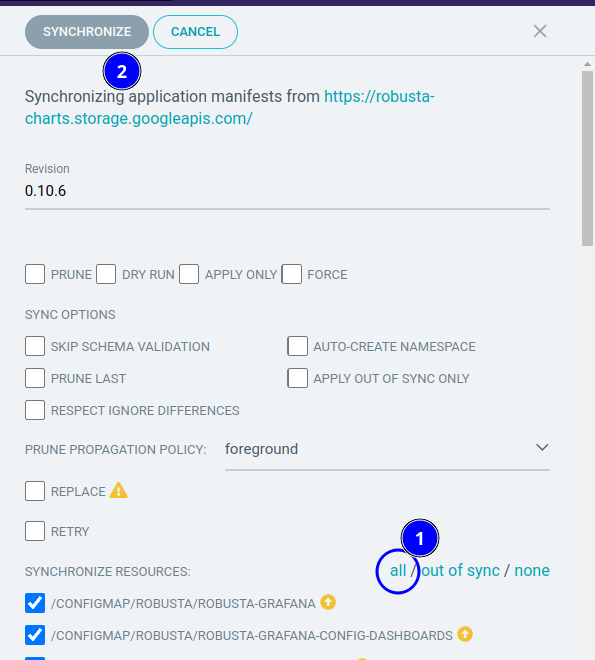Check the APPLY ONLY option
The height and width of the screenshot is (660, 595).
click(189, 274)
